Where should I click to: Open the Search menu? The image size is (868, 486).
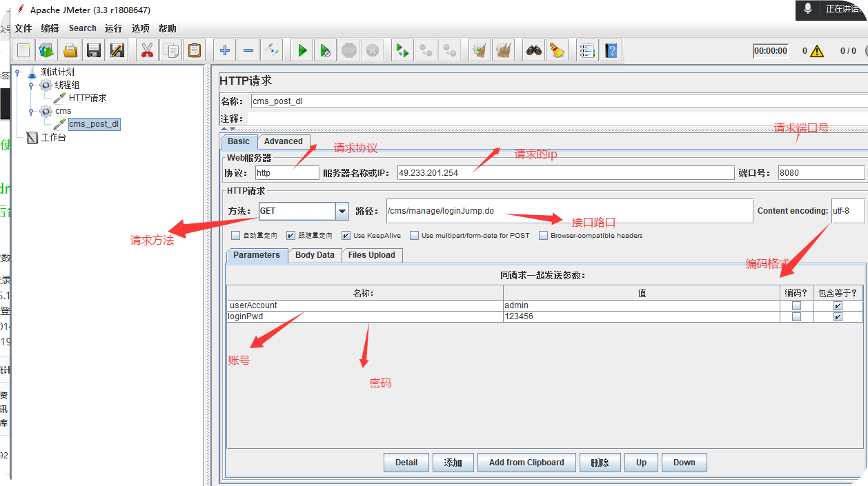click(83, 28)
